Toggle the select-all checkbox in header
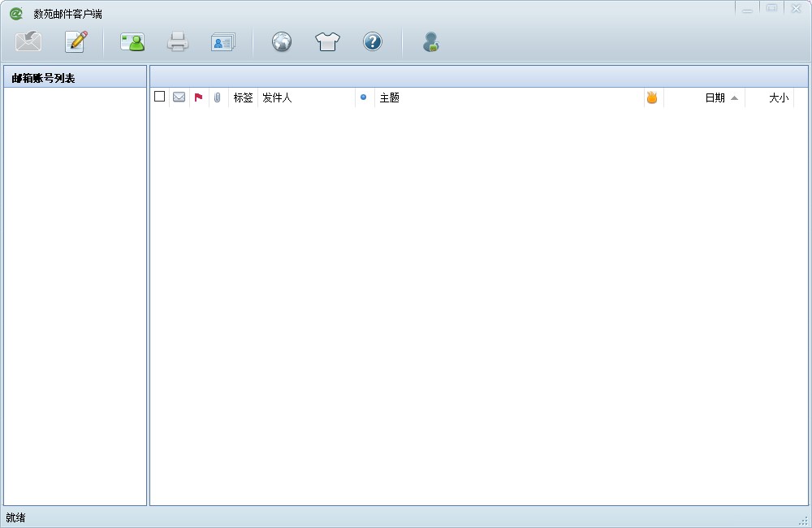 coord(159,97)
